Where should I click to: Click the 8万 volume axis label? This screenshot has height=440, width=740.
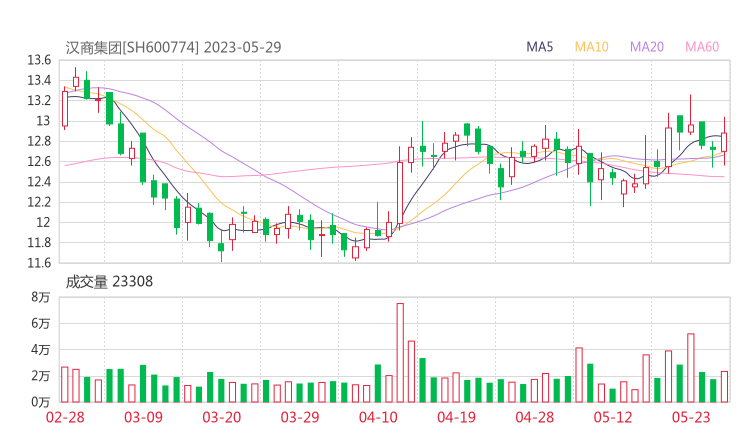point(41,297)
